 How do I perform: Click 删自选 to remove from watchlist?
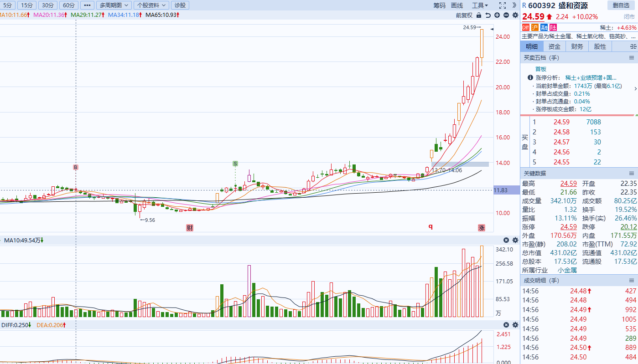621,5
